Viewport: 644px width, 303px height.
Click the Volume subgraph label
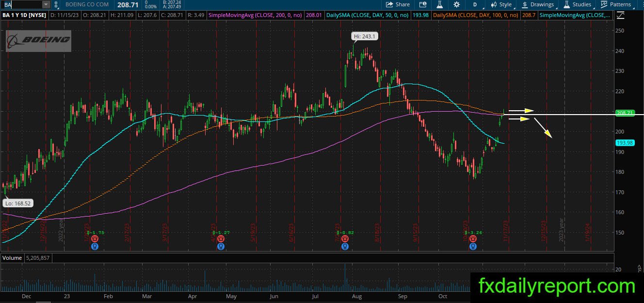pos(12,258)
